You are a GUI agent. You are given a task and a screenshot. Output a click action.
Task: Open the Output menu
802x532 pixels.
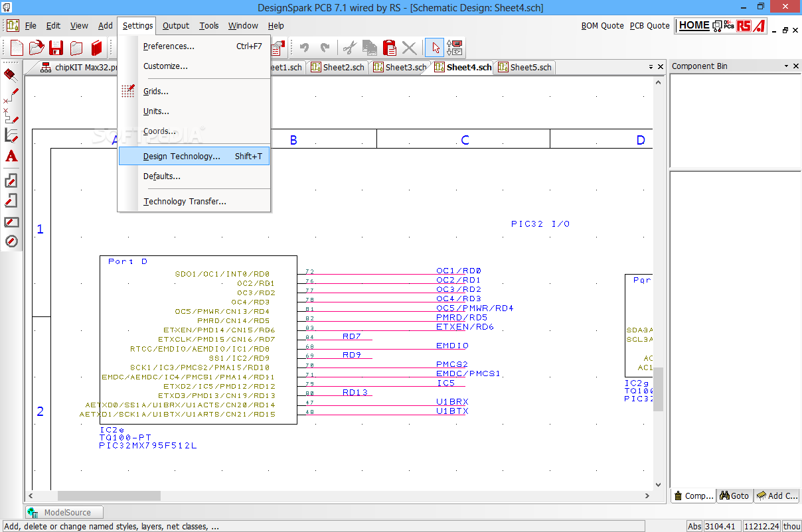[x=176, y=26]
